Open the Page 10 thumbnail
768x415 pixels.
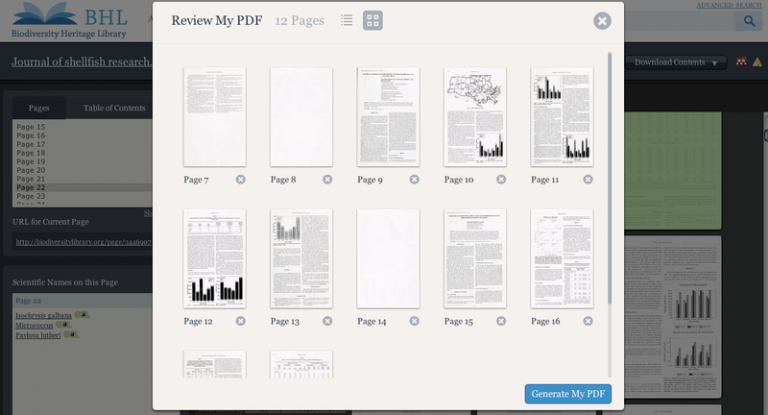click(x=475, y=117)
